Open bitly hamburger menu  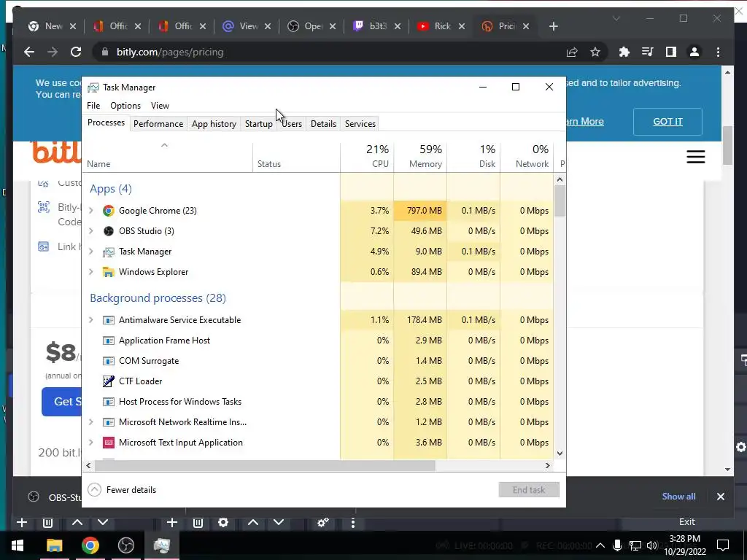click(695, 157)
